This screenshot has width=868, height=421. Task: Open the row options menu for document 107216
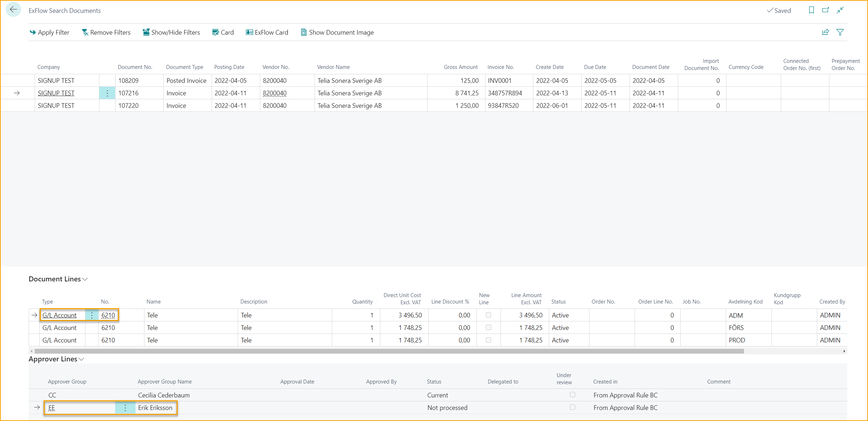pyautogui.click(x=107, y=93)
